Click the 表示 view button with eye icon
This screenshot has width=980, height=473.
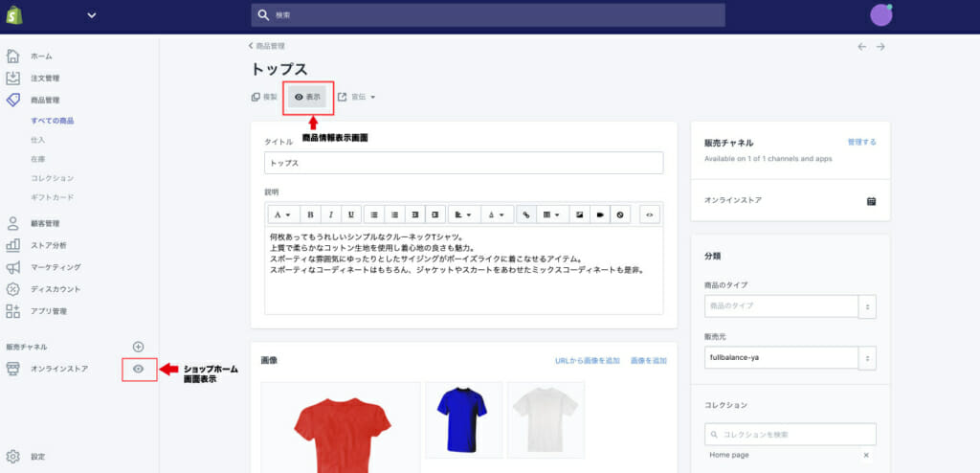click(x=307, y=97)
